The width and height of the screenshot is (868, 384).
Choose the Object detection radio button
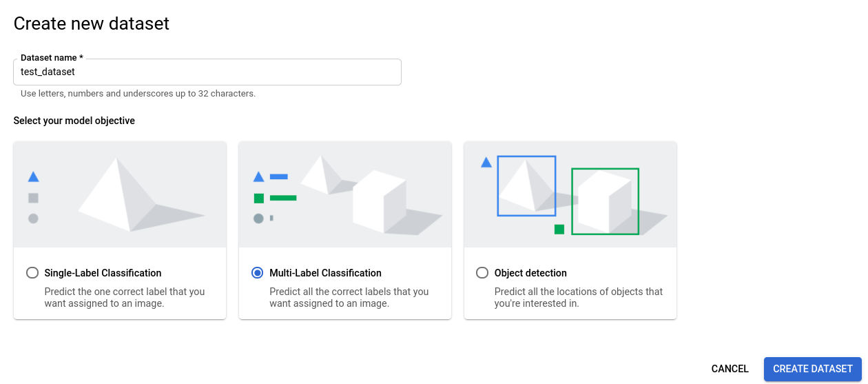[x=482, y=273]
